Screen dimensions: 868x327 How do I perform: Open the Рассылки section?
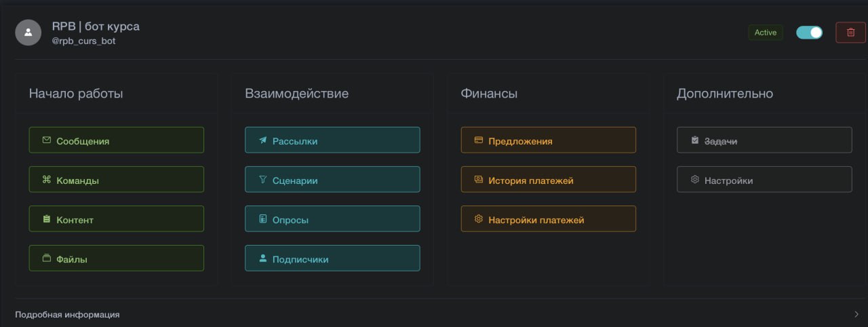coord(332,140)
